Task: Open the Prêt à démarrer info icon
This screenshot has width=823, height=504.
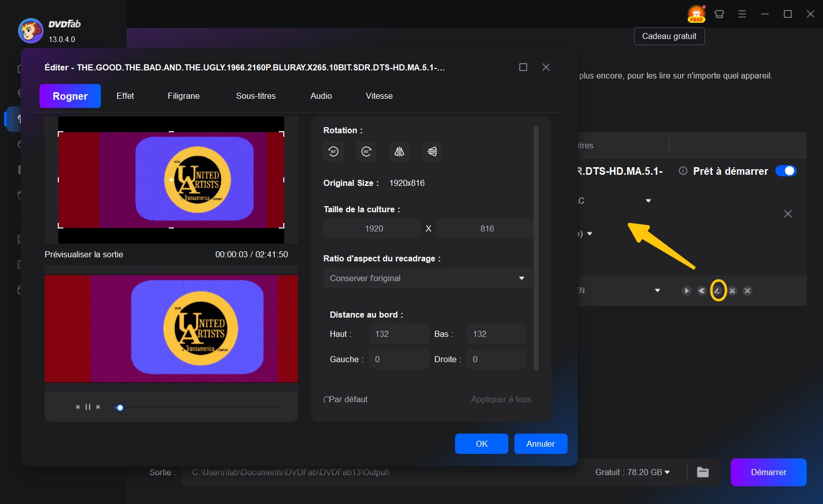Action: tap(683, 171)
